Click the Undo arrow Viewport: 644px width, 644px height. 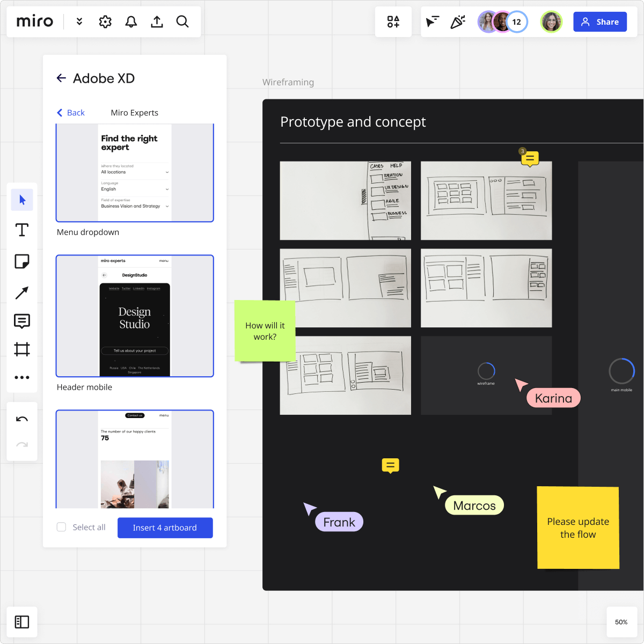(x=22, y=419)
